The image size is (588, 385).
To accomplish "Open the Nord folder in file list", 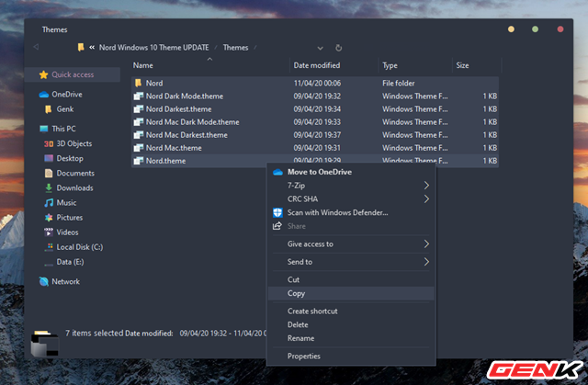I will coord(153,83).
